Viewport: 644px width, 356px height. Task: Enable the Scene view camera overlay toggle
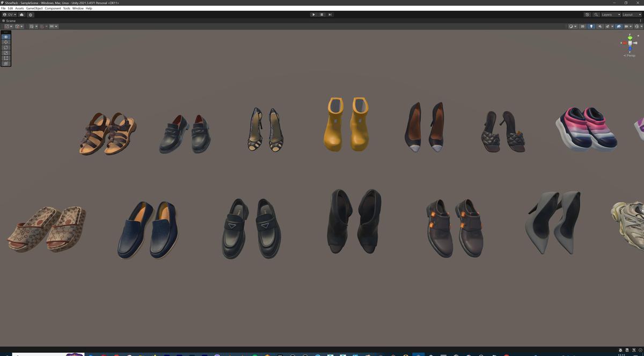[x=619, y=26]
